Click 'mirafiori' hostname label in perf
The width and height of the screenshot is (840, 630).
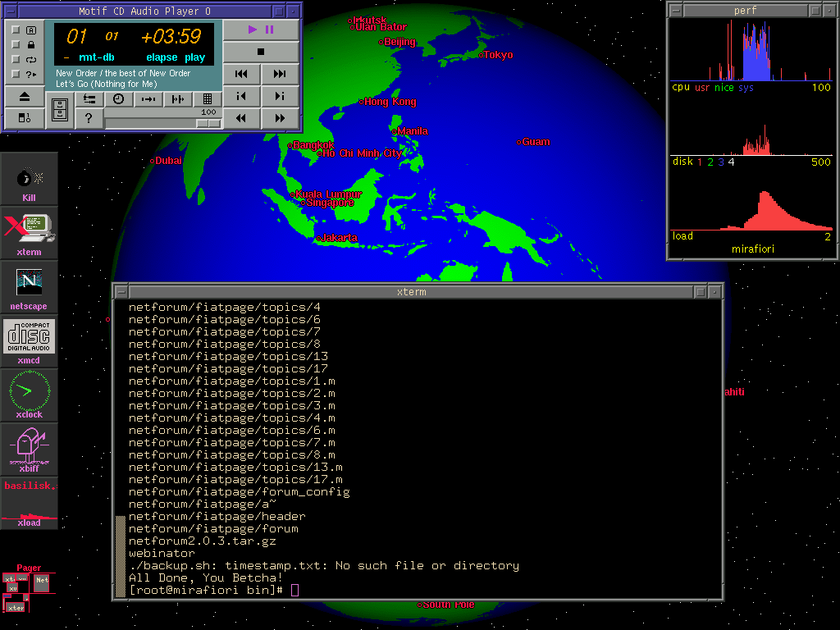click(x=753, y=249)
